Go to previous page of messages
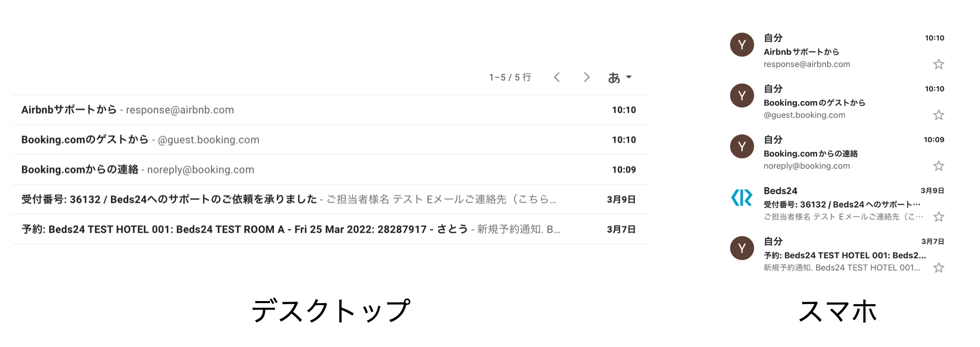This screenshot has height=347, width=980. click(x=557, y=77)
